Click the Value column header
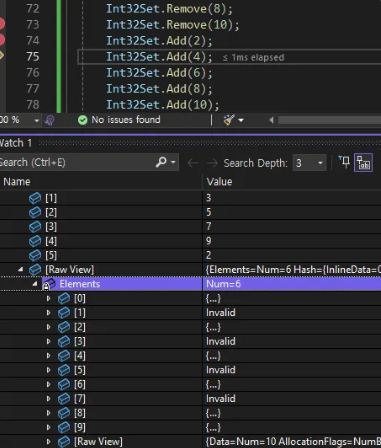Screen dimensions: 381x448 pyautogui.click(x=292, y=182)
